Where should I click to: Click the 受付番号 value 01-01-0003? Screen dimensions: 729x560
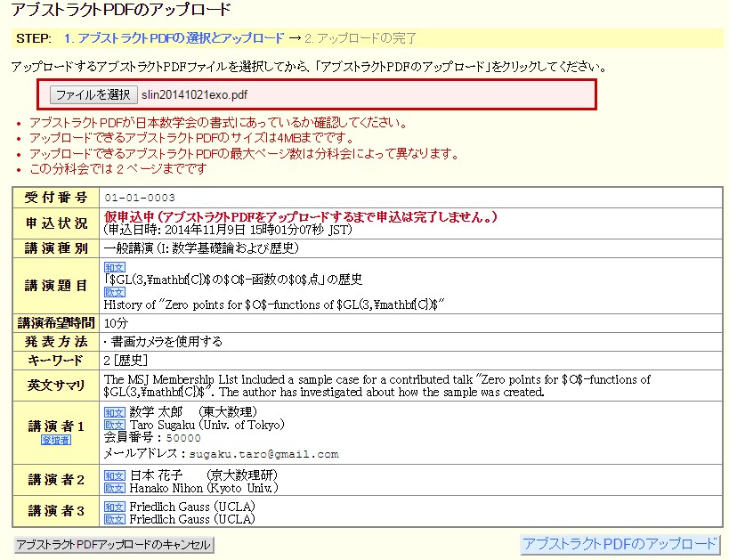coord(140,198)
